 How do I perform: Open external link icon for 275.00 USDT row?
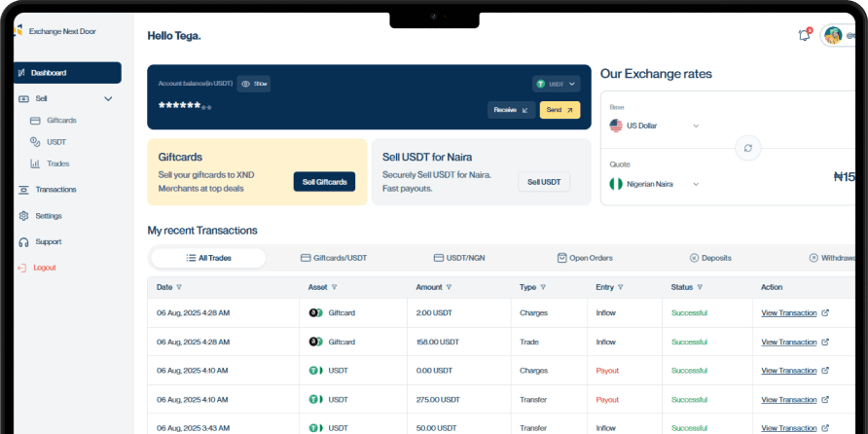coord(825,400)
